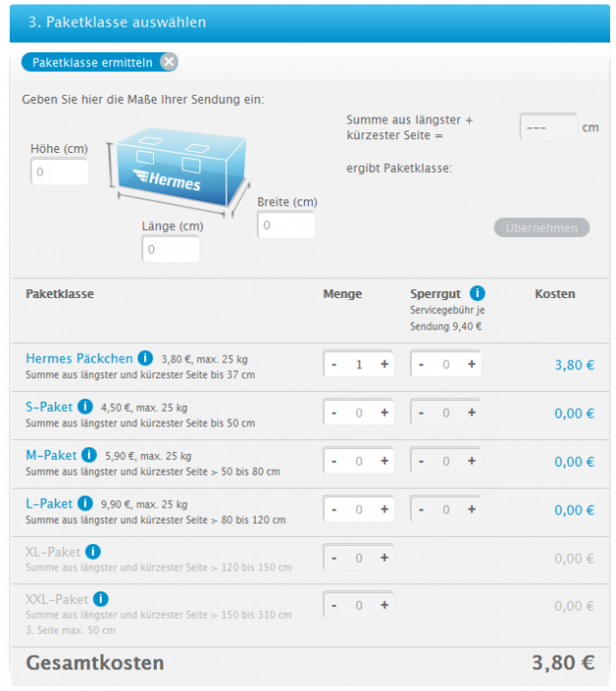The width and height of the screenshot is (616, 691).
Task: Decrease Hermes Päckchen Menge with minus
Action: tap(335, 364)
